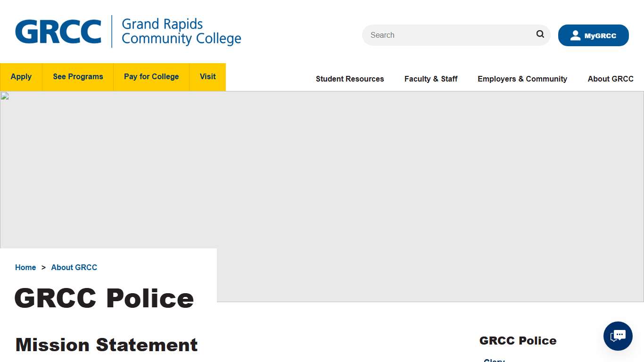Viewport: 644px width, 362px height.
Task: Click the GRCC Police sidebar heading
Action: tap(518, 340)
